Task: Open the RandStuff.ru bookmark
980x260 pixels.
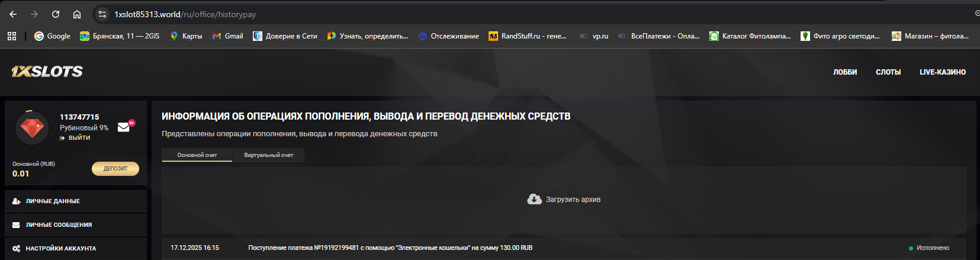Action: (x=528, y=36)
